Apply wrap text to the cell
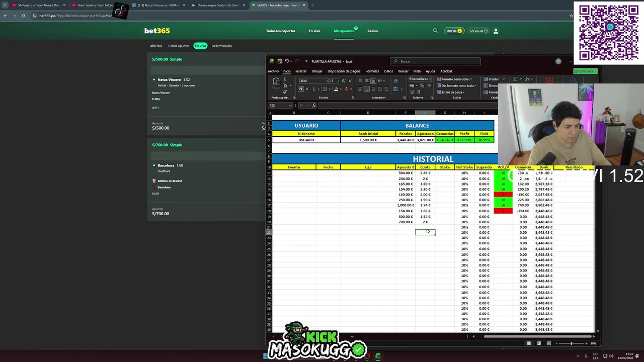The image size is (644, 362). coord(396,81)
